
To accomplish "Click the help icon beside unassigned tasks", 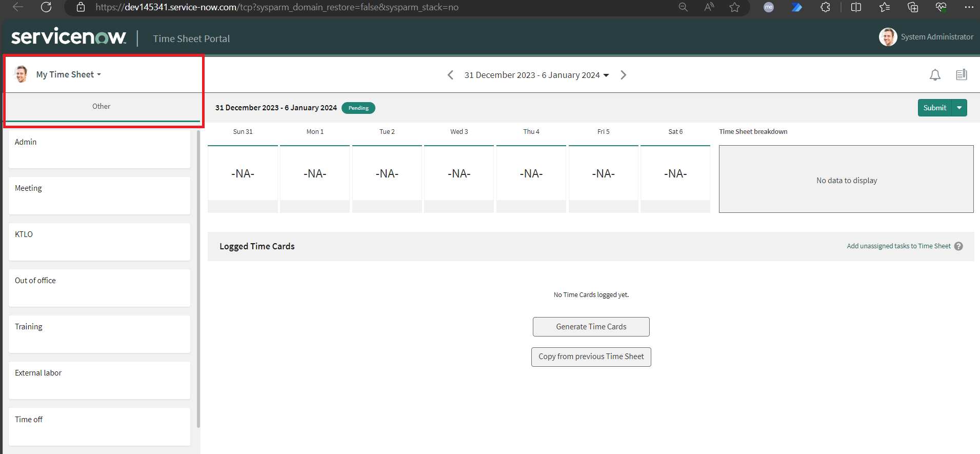I will 958,246.
